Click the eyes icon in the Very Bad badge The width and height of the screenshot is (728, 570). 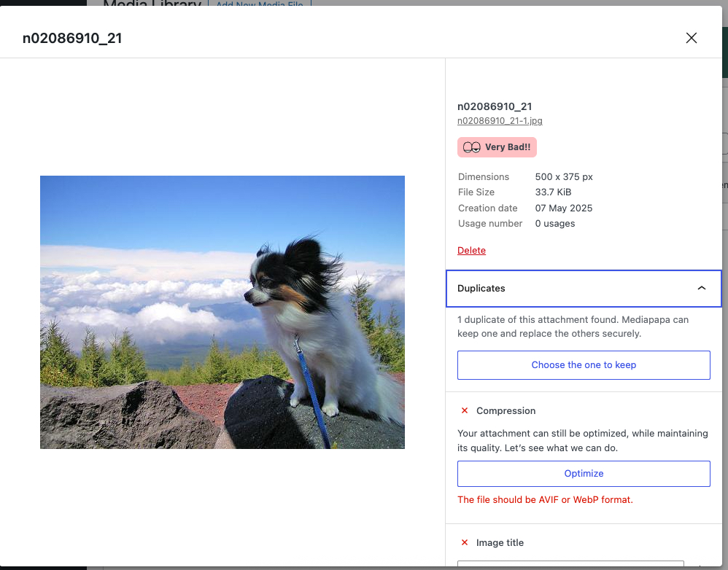(x=471, y=147)
